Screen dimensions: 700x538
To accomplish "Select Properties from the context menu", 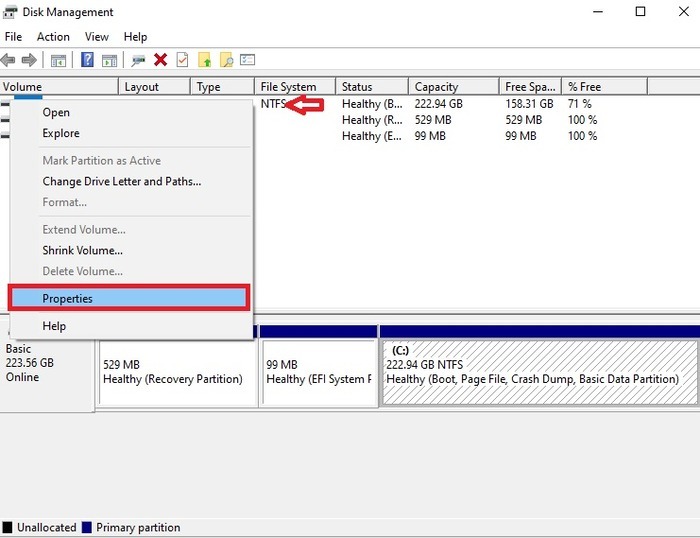I will tap(67, 298).
